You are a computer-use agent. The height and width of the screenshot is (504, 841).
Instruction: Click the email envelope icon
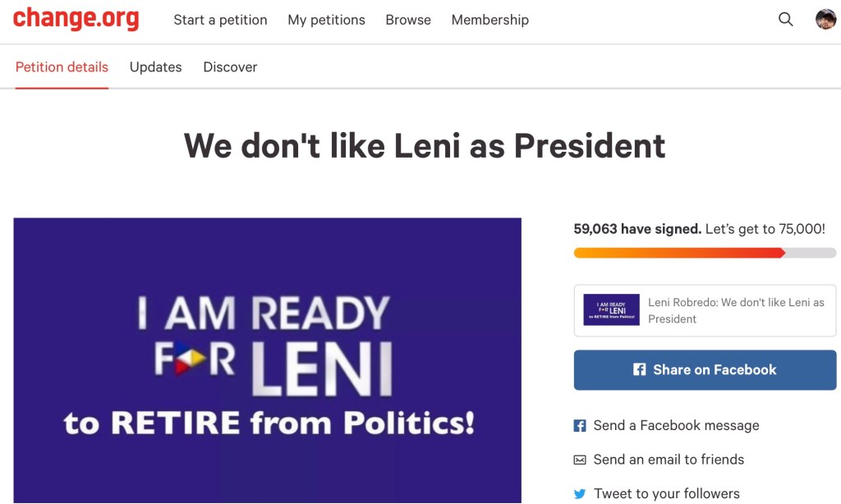580,460
